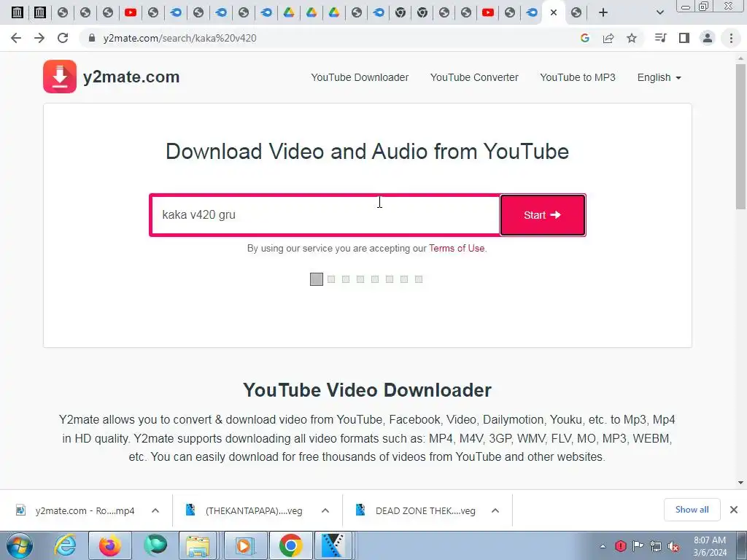Open Windows Explorer from the taskbar

(x=198, y=545)
